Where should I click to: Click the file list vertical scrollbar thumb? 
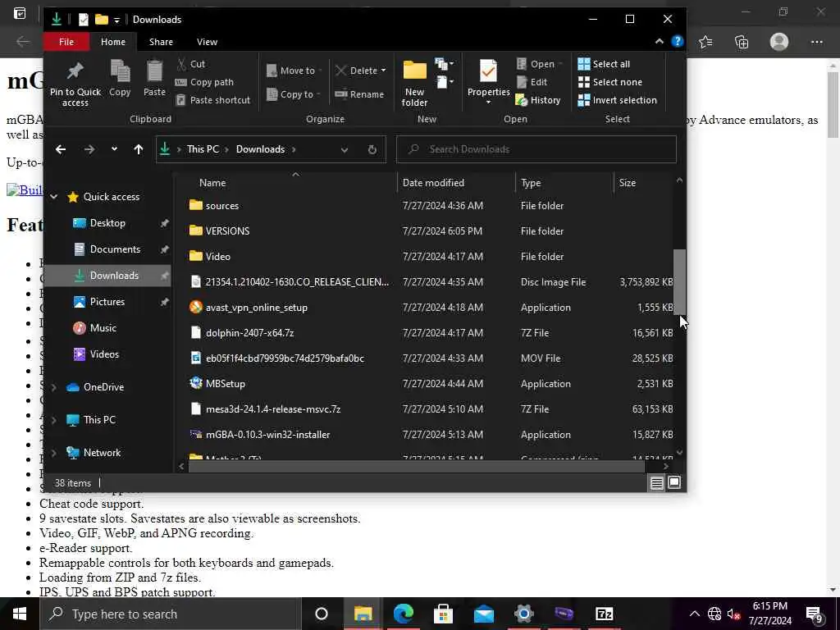pos(679,282)
